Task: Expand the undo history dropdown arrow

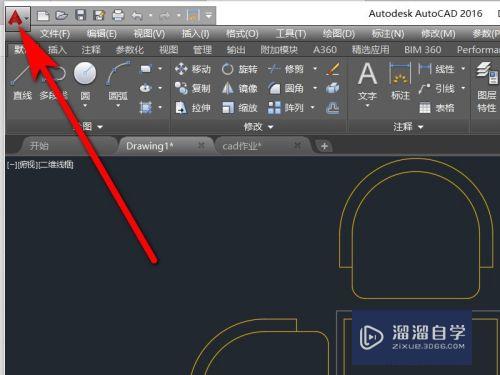Action: (151, 15)
